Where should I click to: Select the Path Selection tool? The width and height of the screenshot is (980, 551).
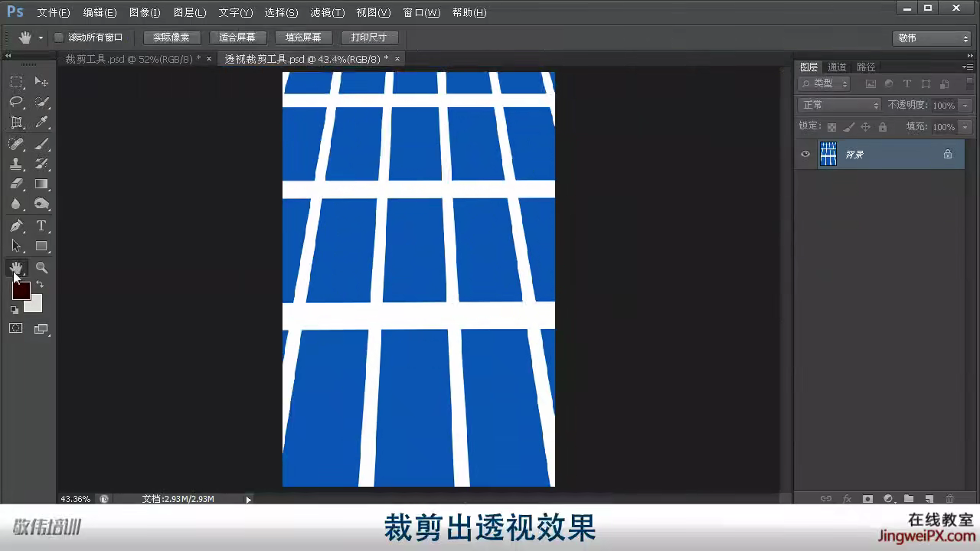click(16, 246)
